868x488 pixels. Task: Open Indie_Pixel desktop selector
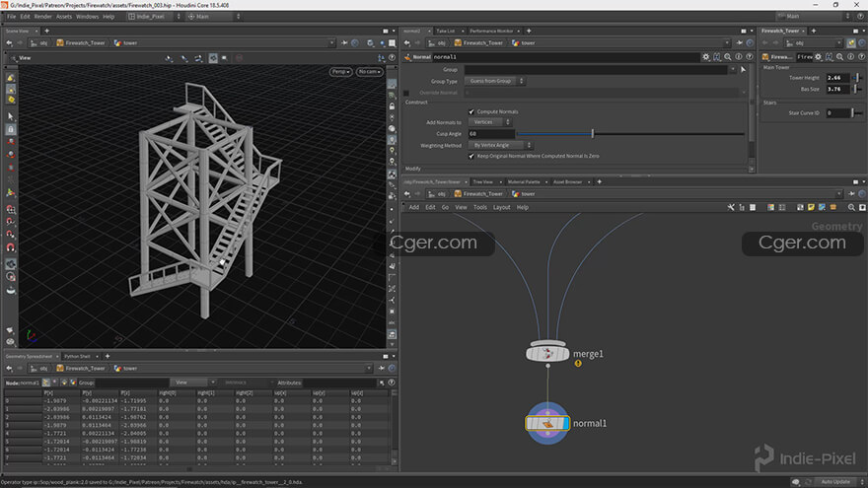pyautogui.click(x=154, y=17)
